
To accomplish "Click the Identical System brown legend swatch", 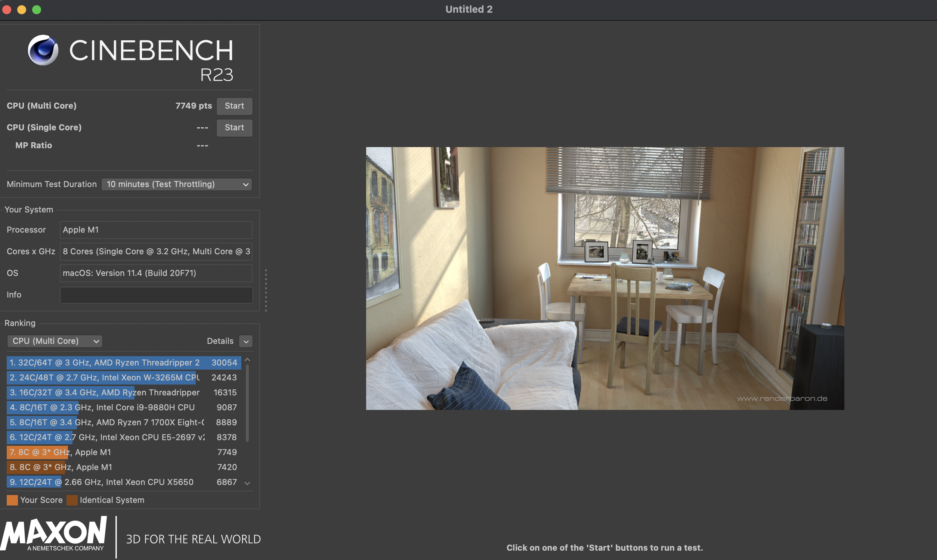I will 72,500.
